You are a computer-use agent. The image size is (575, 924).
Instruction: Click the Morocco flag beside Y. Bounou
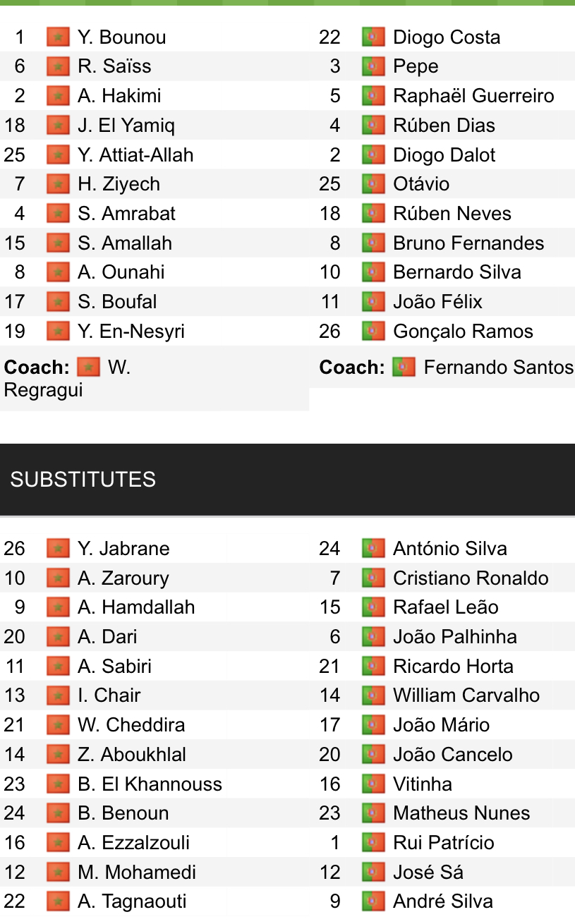[58, 37]
